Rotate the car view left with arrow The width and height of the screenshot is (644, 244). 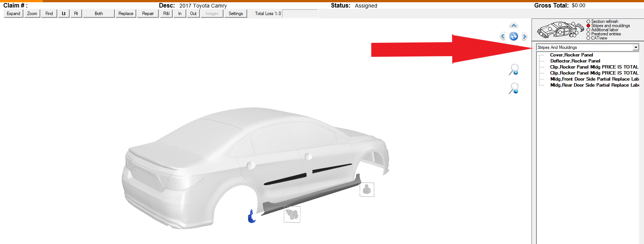coord(503,37)
